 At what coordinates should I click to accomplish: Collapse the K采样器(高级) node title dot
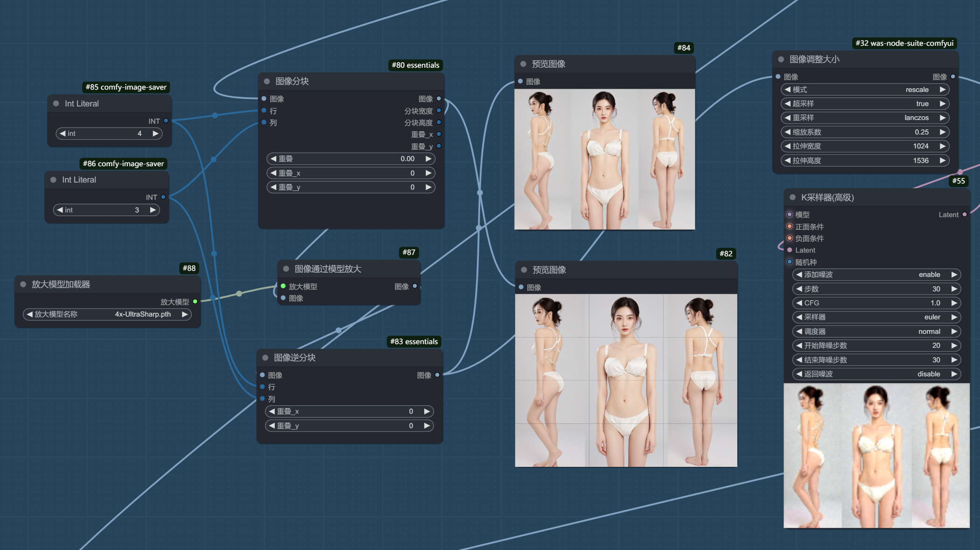click(792, 197)
